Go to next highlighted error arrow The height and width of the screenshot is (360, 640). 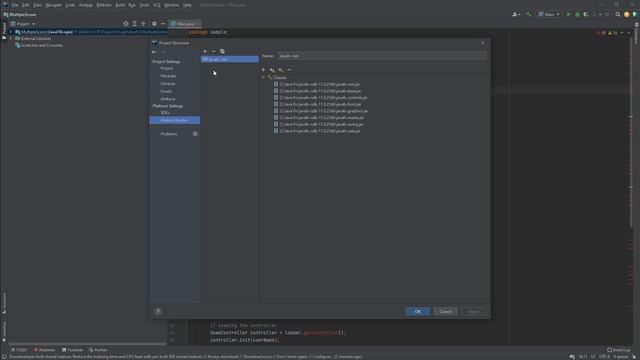tap(629, 33)
